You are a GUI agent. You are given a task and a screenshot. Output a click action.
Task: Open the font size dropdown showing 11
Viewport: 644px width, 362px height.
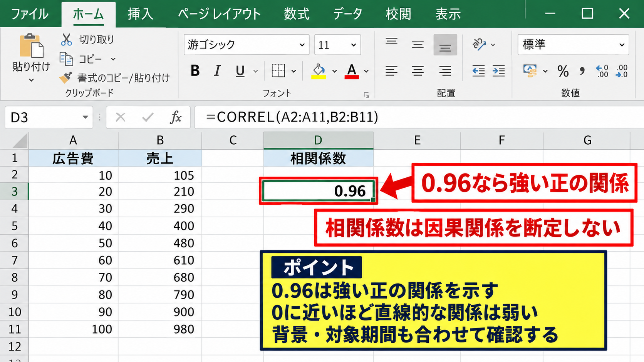pyautogui.click(x=353, y=45)
